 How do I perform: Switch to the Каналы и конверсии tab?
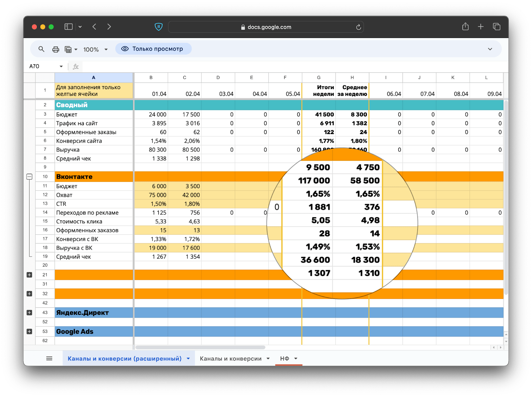230,358
